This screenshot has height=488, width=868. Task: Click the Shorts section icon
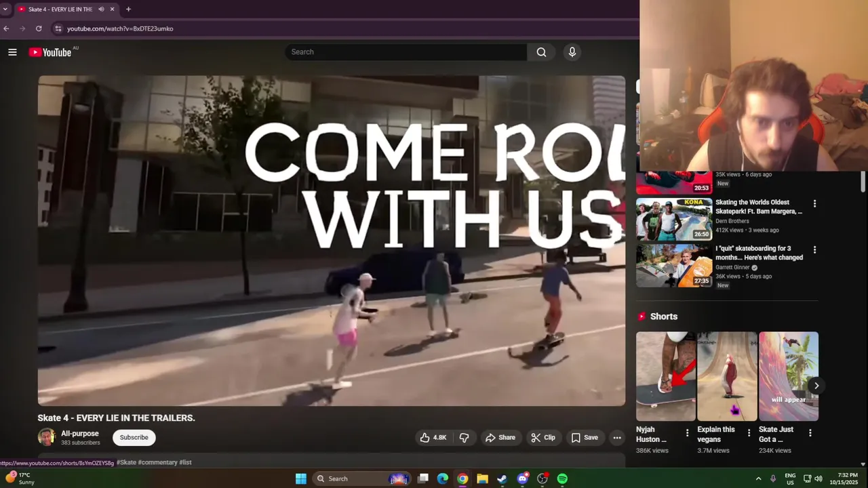[642, 317]
